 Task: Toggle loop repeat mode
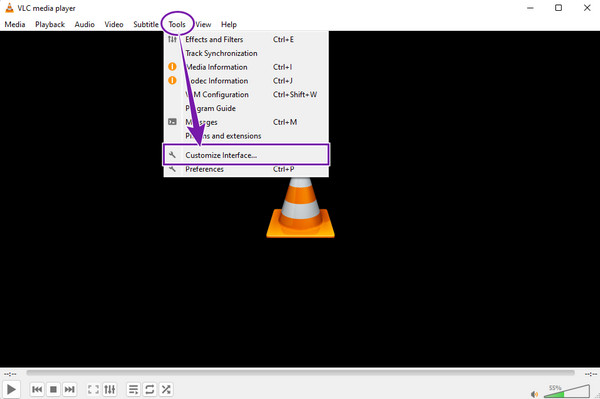150,389
